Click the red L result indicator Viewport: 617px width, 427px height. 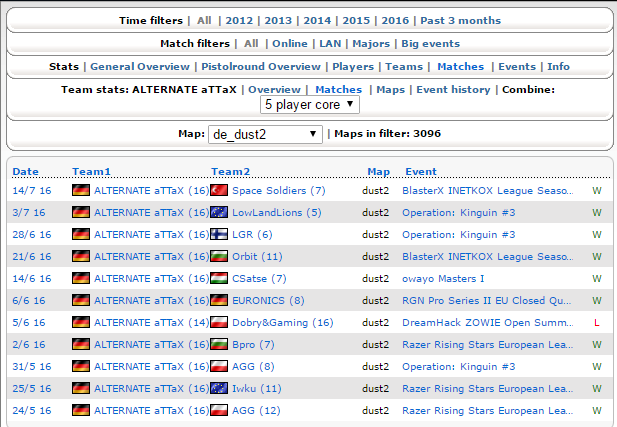pos(597,323)
